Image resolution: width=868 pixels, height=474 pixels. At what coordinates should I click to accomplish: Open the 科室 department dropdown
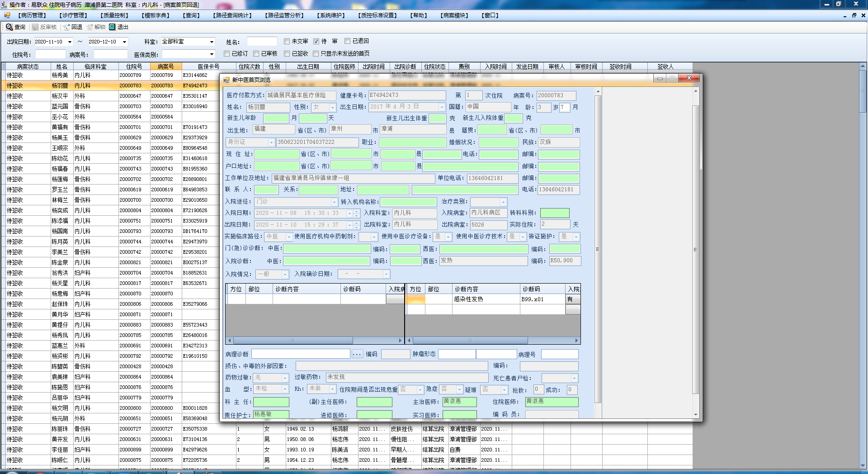[x=211, y=42]
